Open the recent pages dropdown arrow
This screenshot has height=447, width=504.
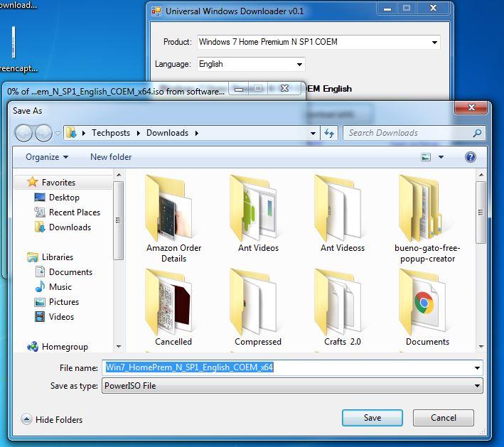58,133
